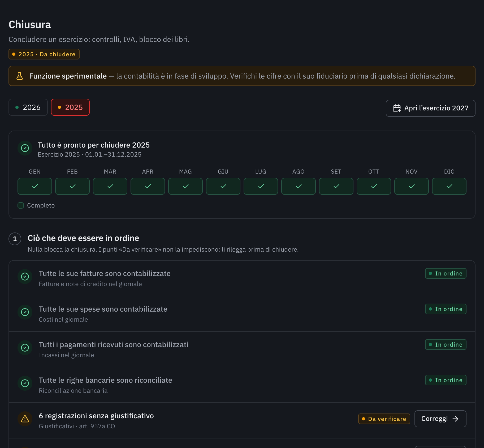The image size is (484, 448).
Task: Click the 2025 · Da chiudere status badge
Action: 44,54
